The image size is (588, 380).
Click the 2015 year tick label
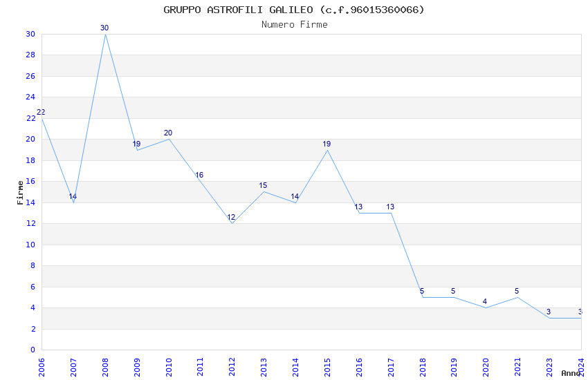327,368
